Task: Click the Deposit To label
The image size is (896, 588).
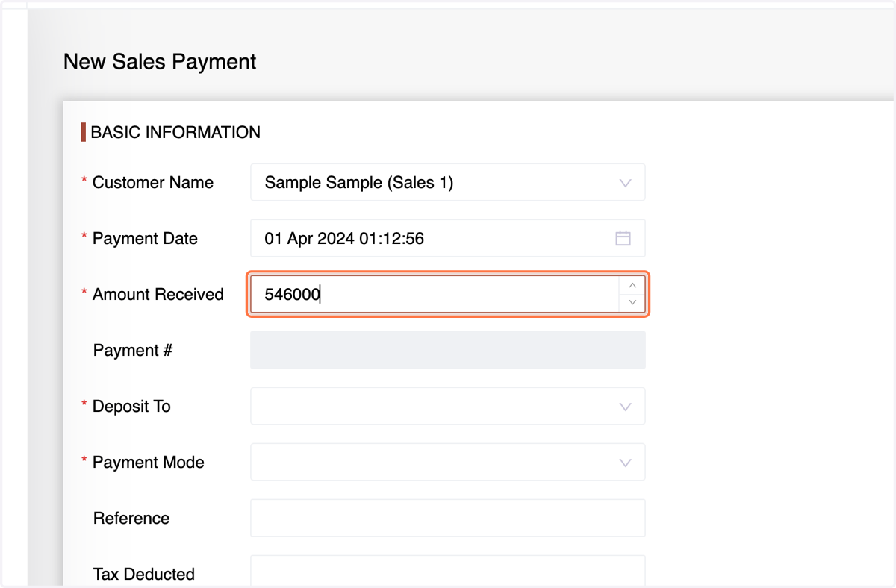Action: click(131, 407)
